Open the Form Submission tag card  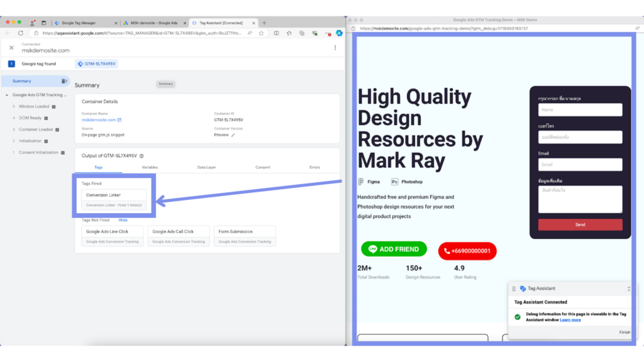[245, 236]
